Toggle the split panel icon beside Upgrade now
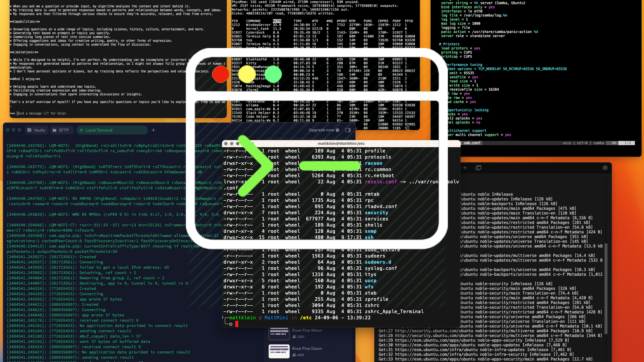The image size is (644, 362). (x=348, y=130)
